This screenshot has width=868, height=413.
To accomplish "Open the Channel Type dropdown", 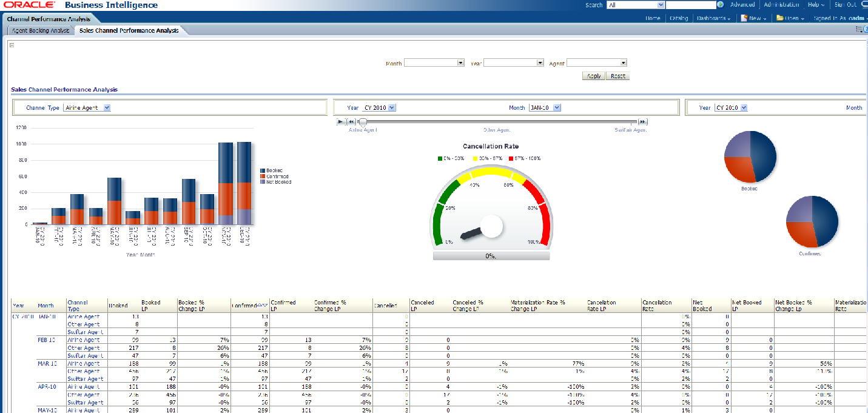I will coord(107,108).
